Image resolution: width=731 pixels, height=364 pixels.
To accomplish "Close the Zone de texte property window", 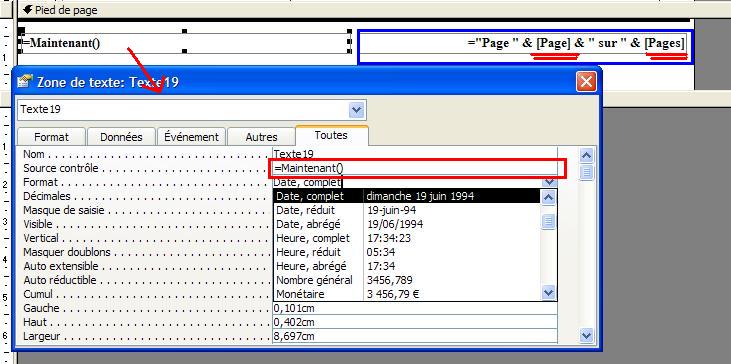I will [x=586, y=82].
